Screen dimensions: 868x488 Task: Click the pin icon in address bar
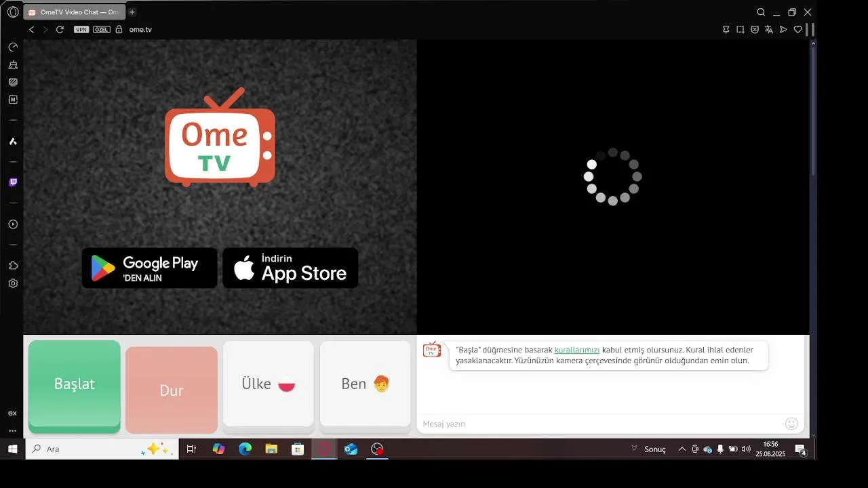pos(726,30)
